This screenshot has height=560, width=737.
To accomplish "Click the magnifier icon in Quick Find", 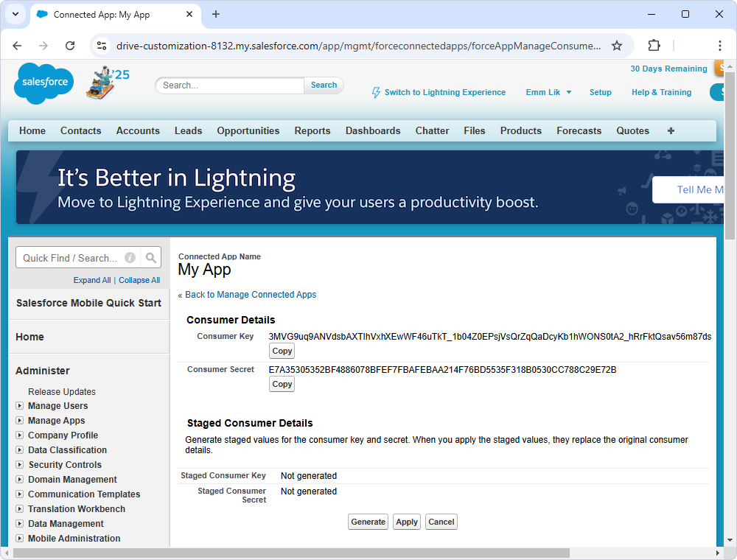I will point(150,257).
